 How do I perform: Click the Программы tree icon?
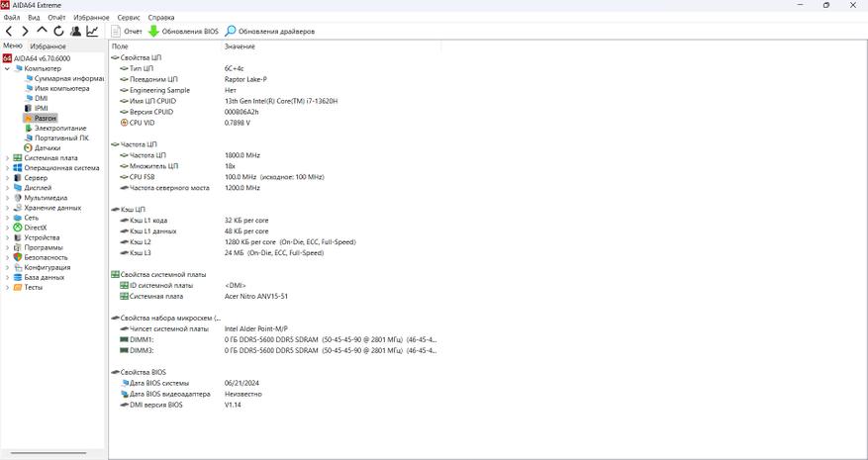18,248
